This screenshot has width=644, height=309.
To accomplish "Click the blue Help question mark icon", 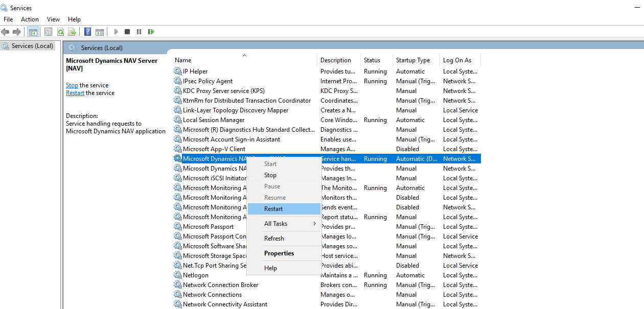I will [88, 32].
